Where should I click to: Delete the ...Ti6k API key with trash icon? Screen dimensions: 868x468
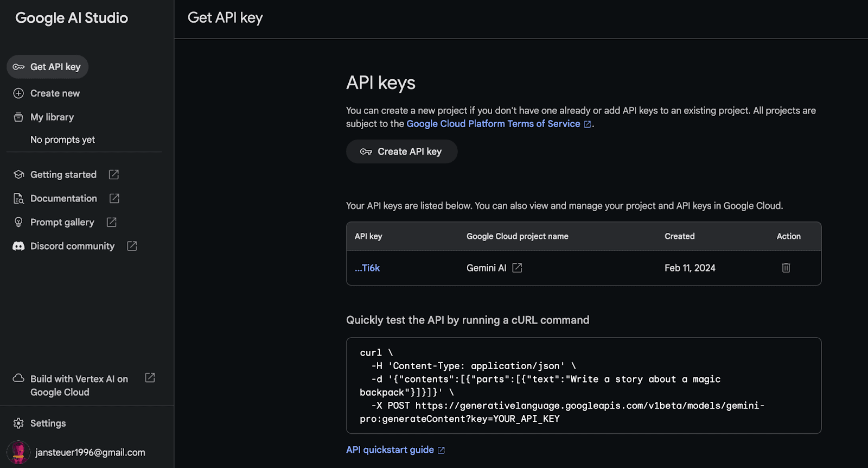pyautogui.click(x=786, y=268)
